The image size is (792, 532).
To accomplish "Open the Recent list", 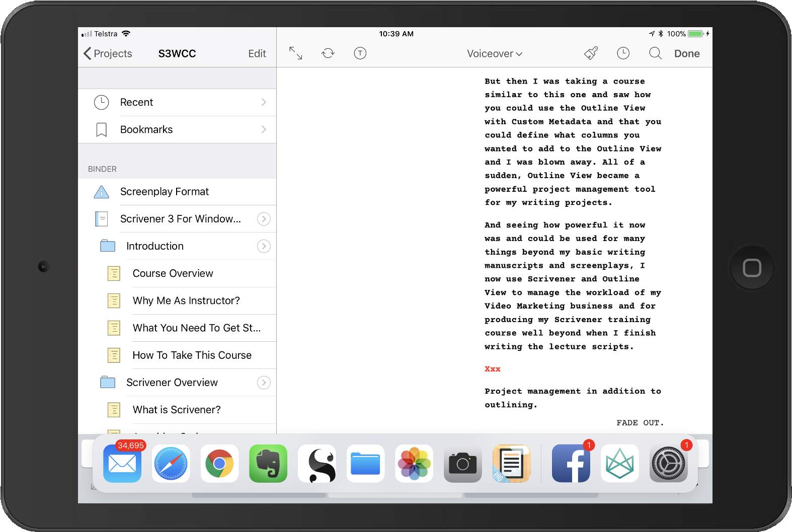I will click(177, 103).
